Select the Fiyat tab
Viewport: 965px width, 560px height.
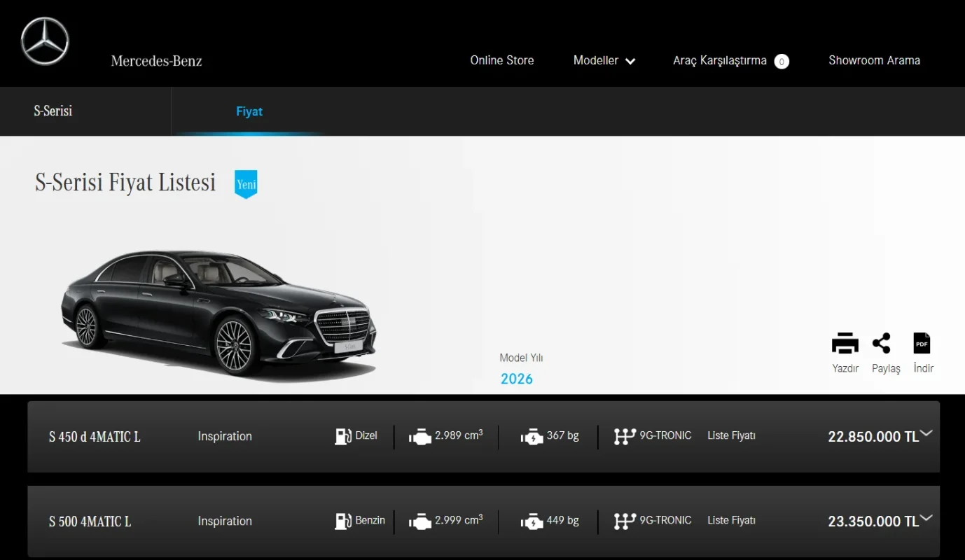[x=249, y=111]
